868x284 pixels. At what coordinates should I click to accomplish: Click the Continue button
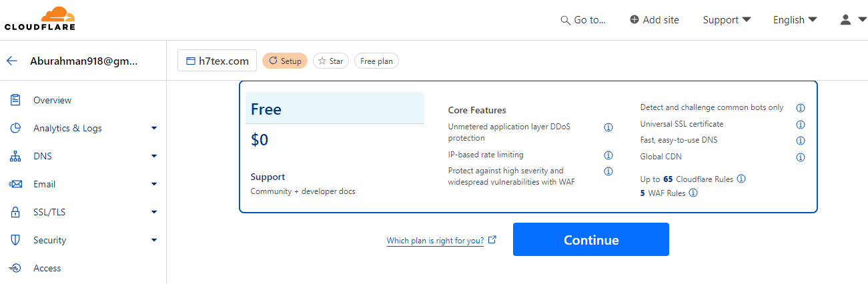pyautogui.click(x=590, y=240)
